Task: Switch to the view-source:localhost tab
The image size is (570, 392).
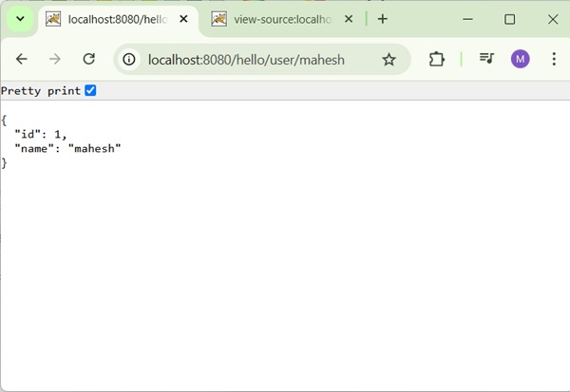Action: (282, 19)
